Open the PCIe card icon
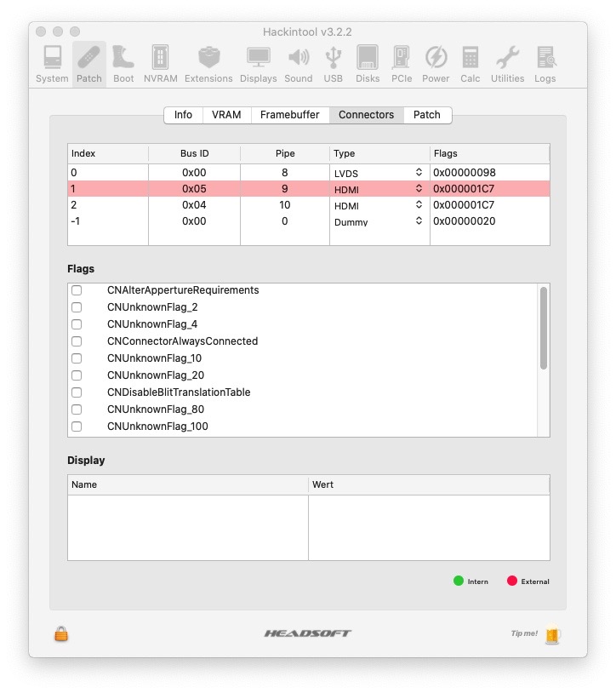 (402, 57)
